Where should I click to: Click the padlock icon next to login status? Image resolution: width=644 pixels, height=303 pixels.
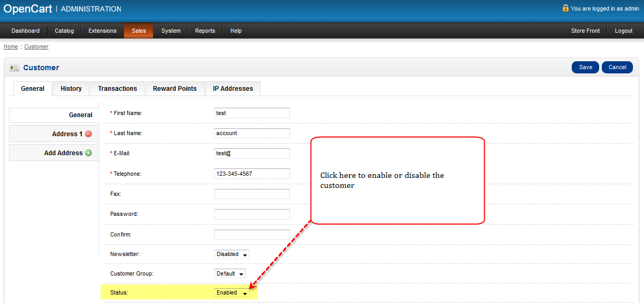click(x=565, y=8)
